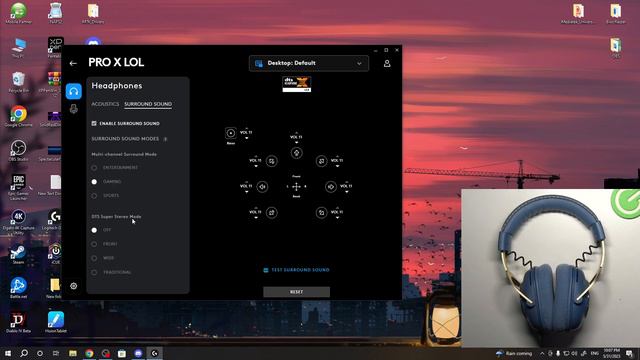
Task: Set DTS Super Stereo Mode to Traditional
Action: (x=94, y=272)
